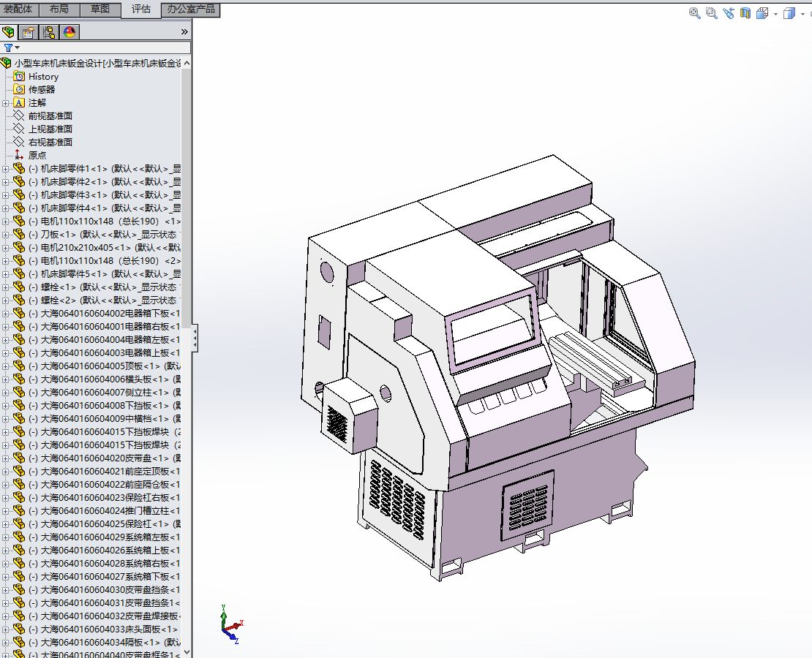Select the 上视基准面 plane icon
This screenshot has width=812, height=658.
pyautogui.click(x=19, y=129)
